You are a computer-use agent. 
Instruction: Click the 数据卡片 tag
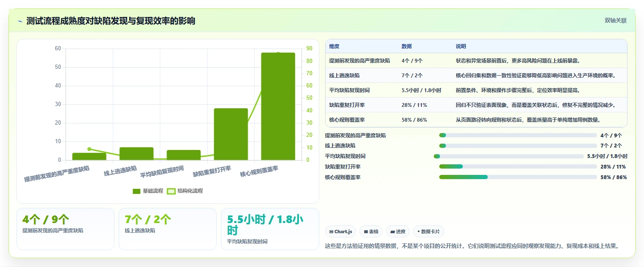pos(429,232)
